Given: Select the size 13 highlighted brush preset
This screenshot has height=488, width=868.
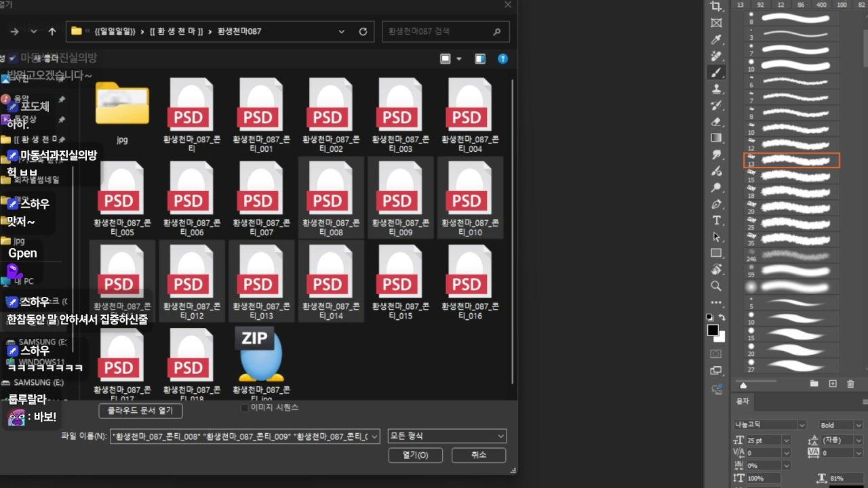Looking at the screenshot, I should [x=792, y=161].
